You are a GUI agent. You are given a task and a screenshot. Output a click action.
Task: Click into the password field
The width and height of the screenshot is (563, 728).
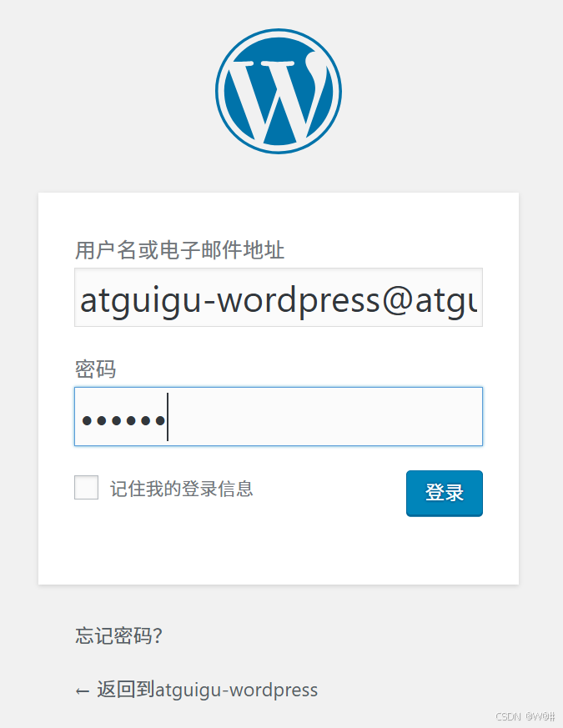pyautogui.click(x=279, y=416)
